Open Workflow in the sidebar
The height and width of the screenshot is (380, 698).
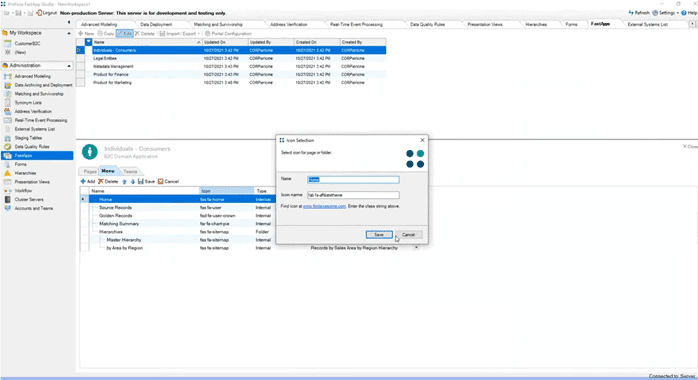(x=23, y=190)
